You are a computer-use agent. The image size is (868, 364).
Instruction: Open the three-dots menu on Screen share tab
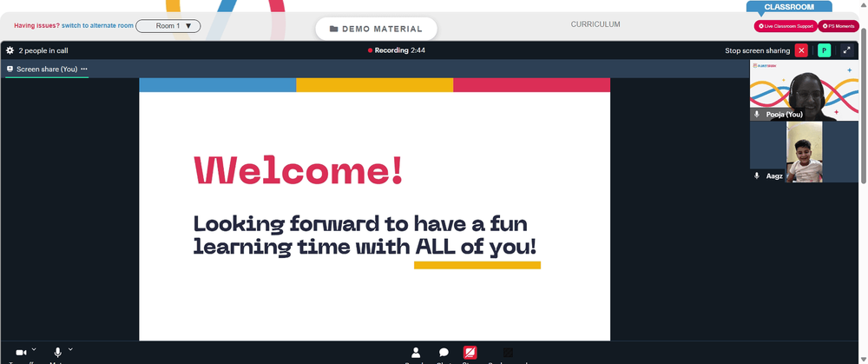84,69
